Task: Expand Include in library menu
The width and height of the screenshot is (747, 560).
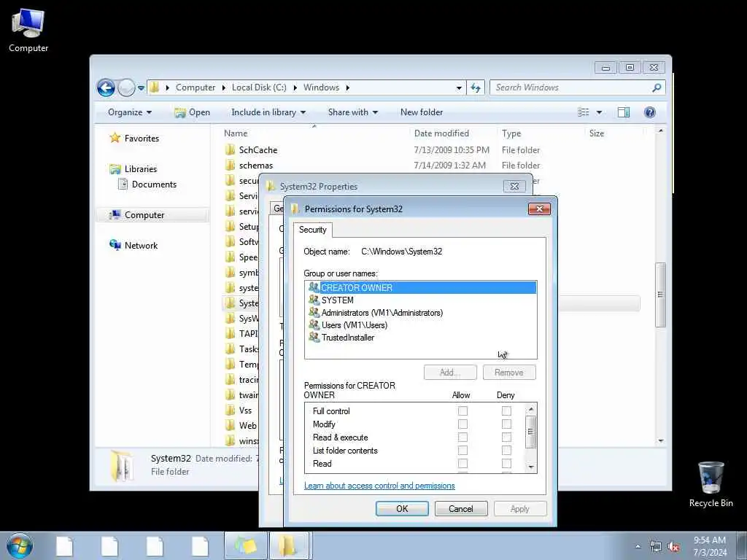Action: pyautogui.click(x=268, y=112)
